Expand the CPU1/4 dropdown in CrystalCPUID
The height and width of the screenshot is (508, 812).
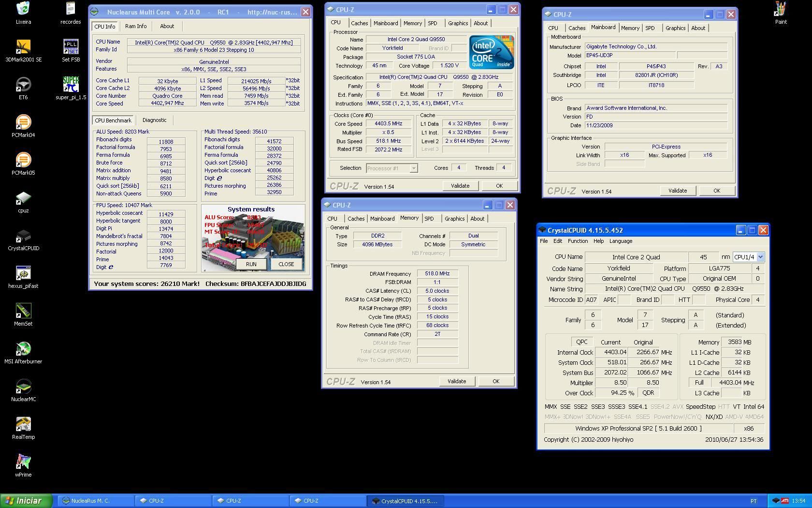pyautogui.click(x=760, y=257)
